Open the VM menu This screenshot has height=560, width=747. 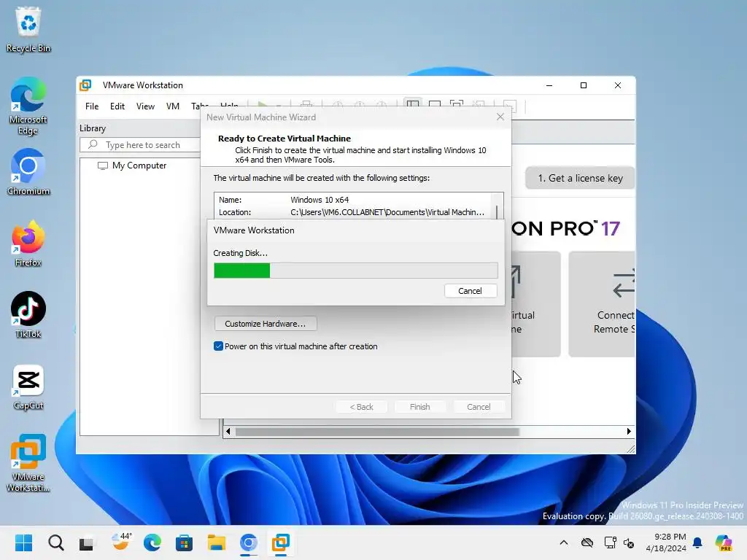pyautogui.click(x=172, y=106)
